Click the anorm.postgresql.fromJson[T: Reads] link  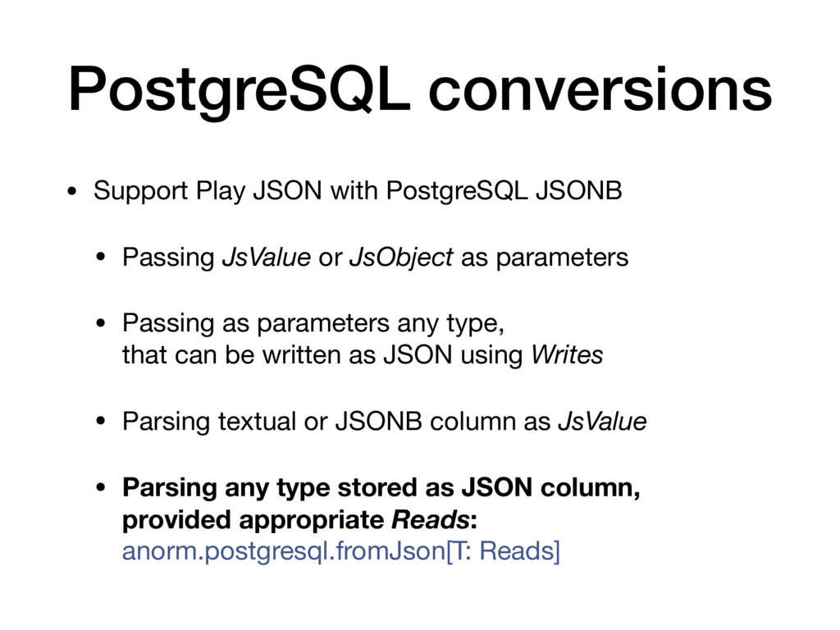tap(341, 551)
